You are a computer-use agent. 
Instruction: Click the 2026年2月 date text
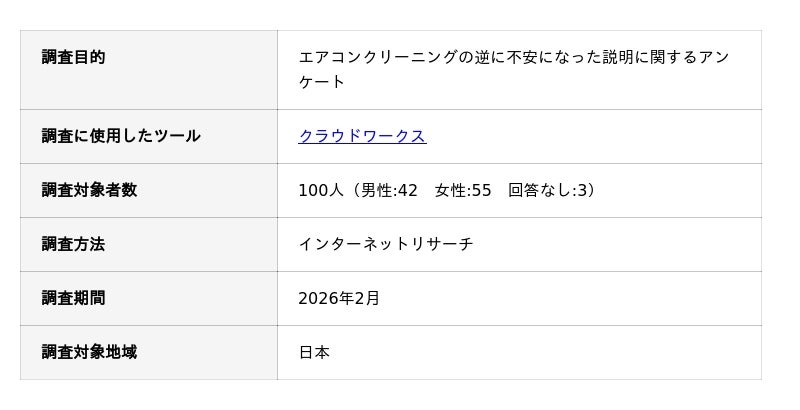tap(339, 298)
